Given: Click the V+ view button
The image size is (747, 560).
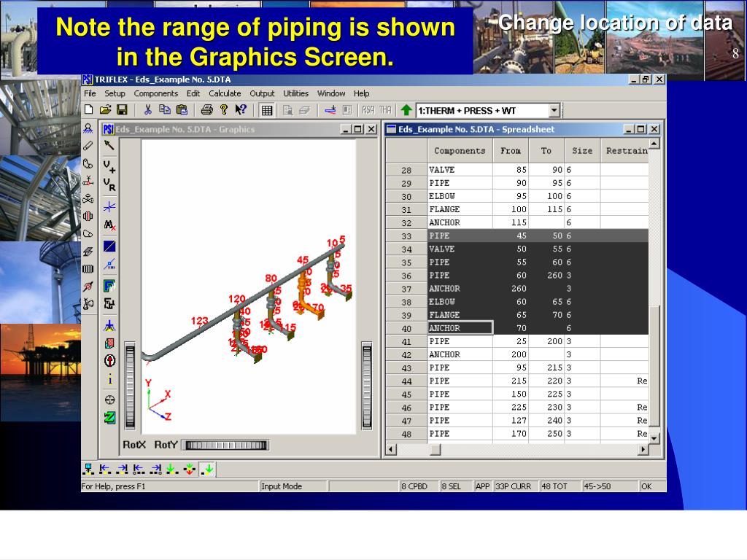Looking at the screenshot, I should tap(109, 166).
